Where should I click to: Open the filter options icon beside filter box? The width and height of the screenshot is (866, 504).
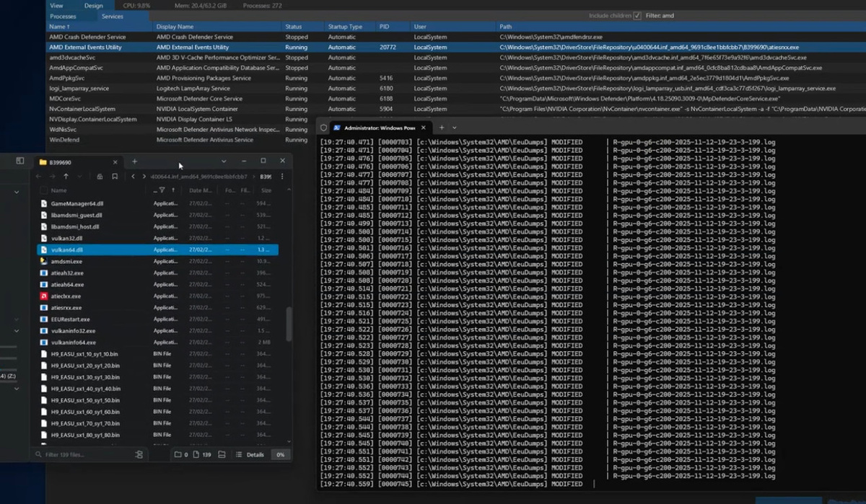[139, 455]
